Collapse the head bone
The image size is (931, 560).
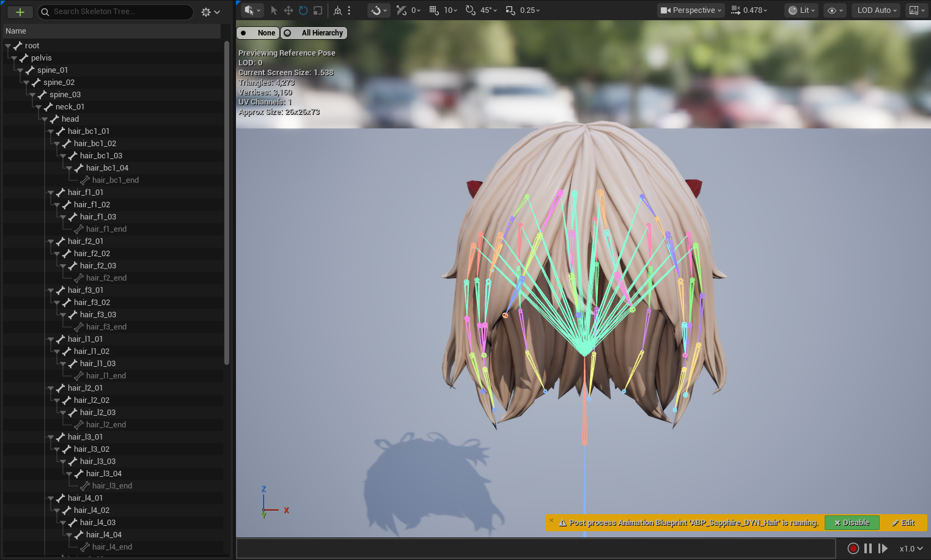45,119
